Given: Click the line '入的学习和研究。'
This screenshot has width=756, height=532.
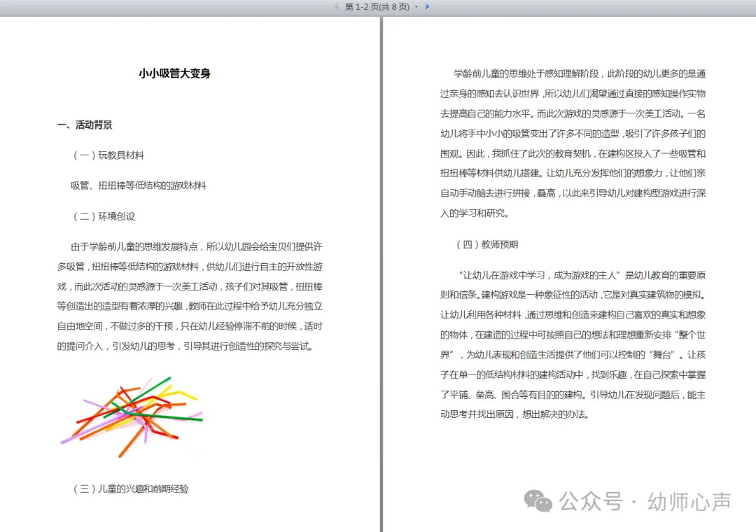Looking at the screenshot, I should (x=475, y=213).
